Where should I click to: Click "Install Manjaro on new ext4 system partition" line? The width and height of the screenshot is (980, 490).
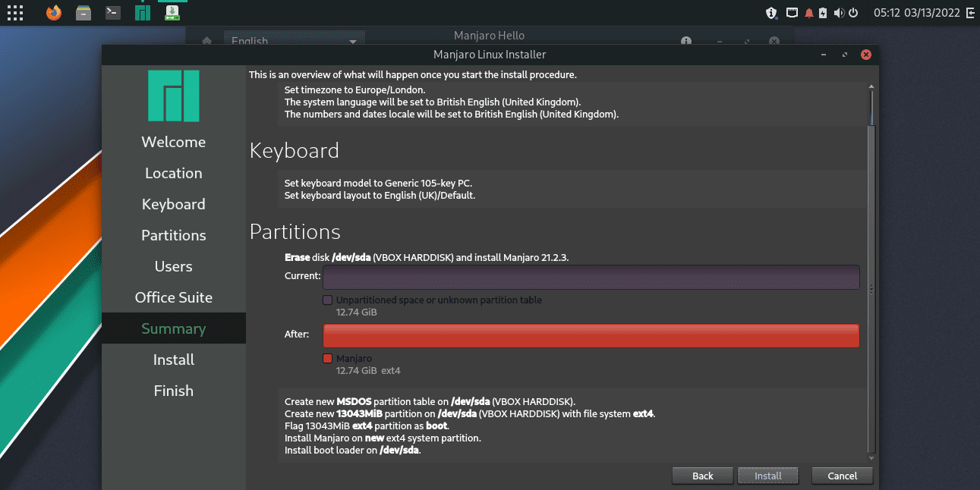[383, 438]
